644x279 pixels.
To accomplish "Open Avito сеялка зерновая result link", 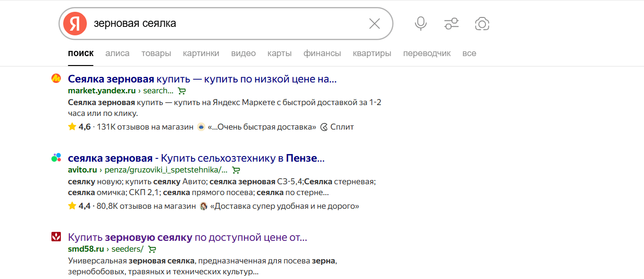I will [x=196, y=158].
